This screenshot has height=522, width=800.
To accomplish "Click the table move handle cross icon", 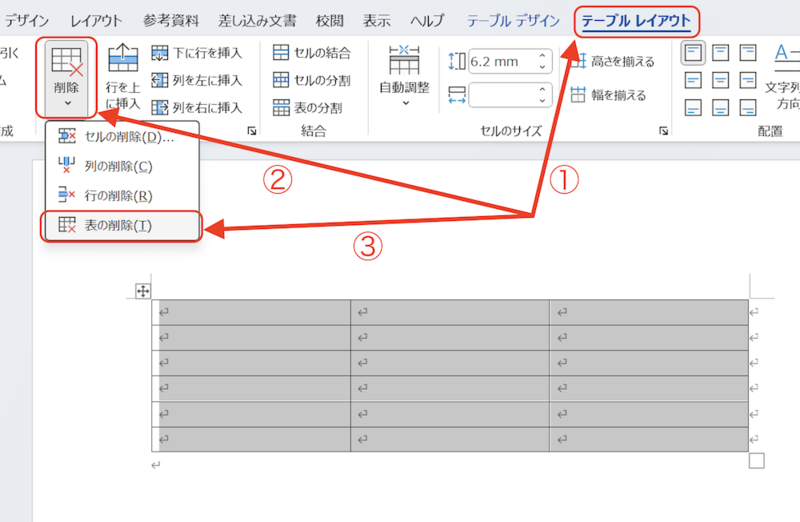I will (x=143, y=291).
